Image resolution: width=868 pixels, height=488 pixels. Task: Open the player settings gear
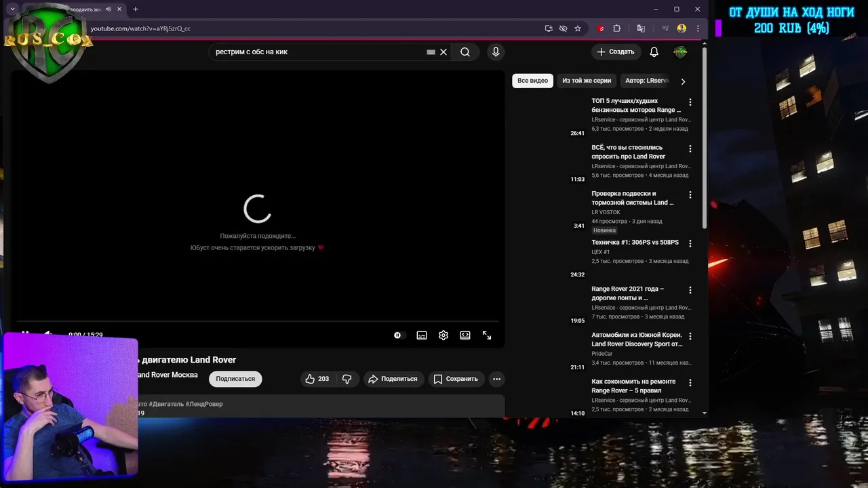(443, 335)
